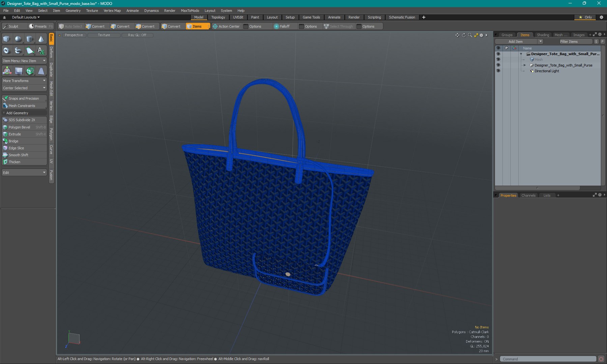
Task: Open Mesh Constraints option
Action: [x=24, y=106]
